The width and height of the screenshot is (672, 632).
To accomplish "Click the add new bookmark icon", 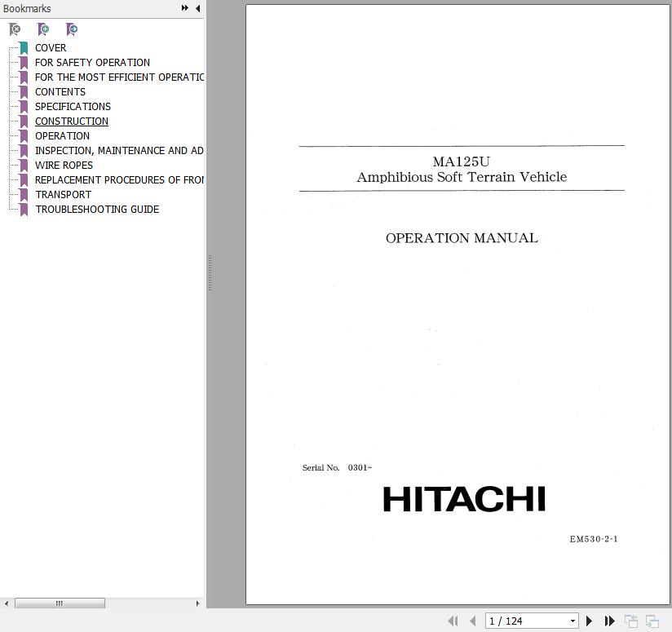I will click(x=43, y=29).
